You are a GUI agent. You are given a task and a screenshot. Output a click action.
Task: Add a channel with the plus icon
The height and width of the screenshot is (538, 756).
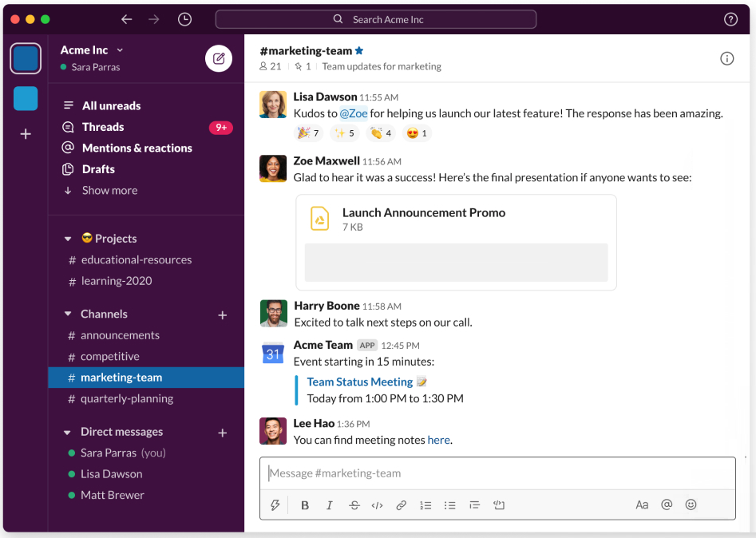coord(222,315)
